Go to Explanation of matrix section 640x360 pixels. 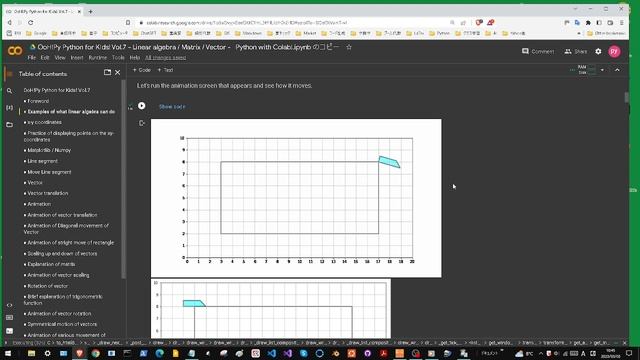point(51,264)
